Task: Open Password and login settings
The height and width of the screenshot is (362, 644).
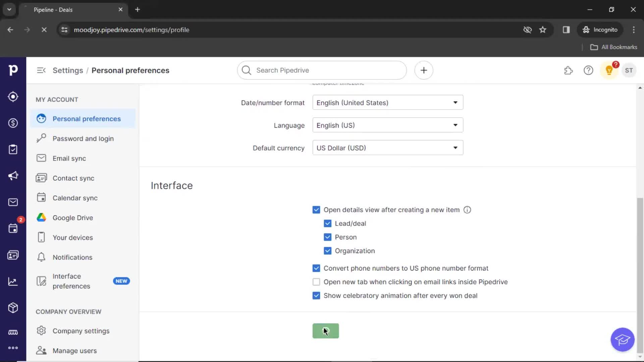Action: tap(83, 138)
